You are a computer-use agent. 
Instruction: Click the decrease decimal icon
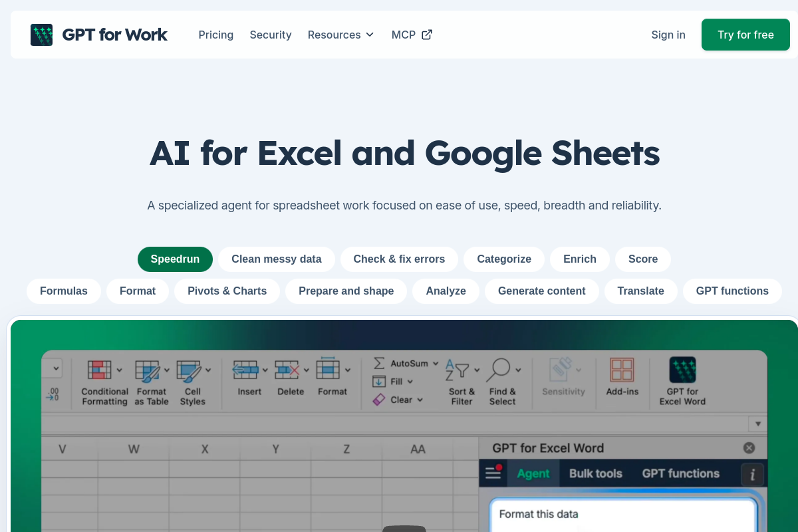click(52, 394)
